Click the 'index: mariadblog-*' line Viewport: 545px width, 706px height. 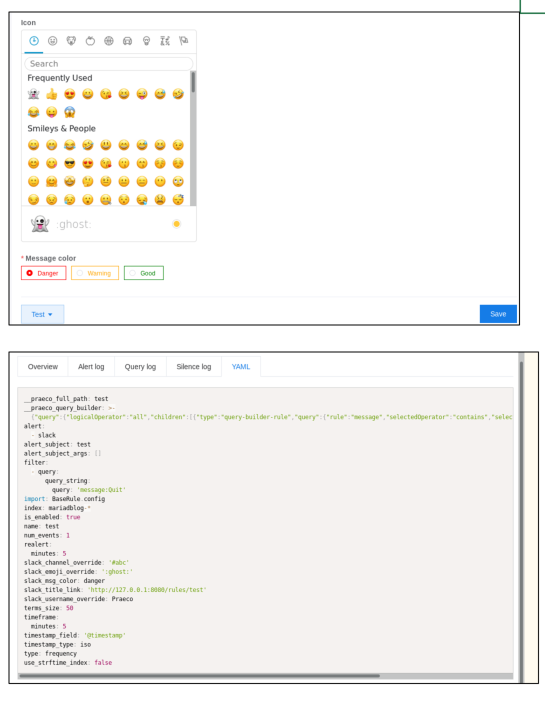[x=58, y=508]
